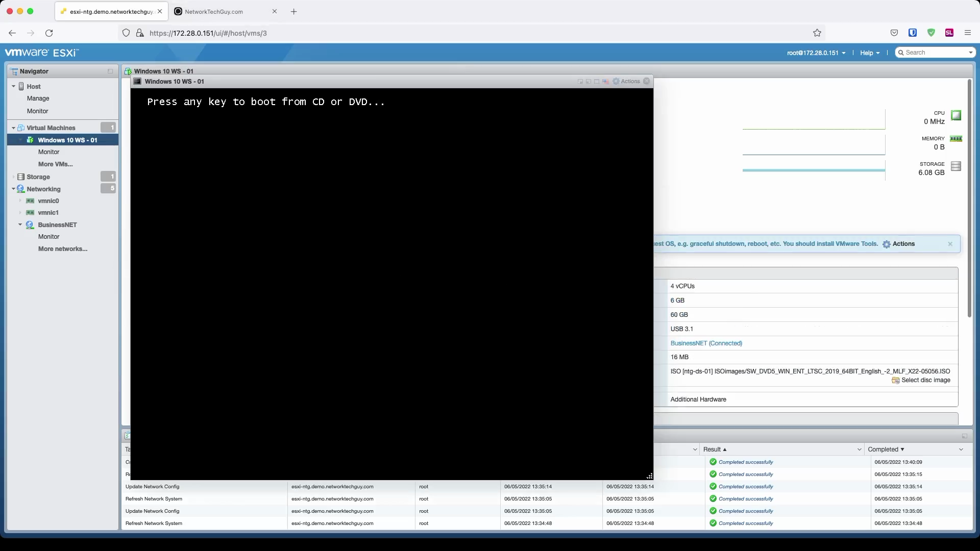This screenshot has width=980, height=551.
Task: Open the console Actions gear menu
Action: pyautogui.click(x=626, y=82)
